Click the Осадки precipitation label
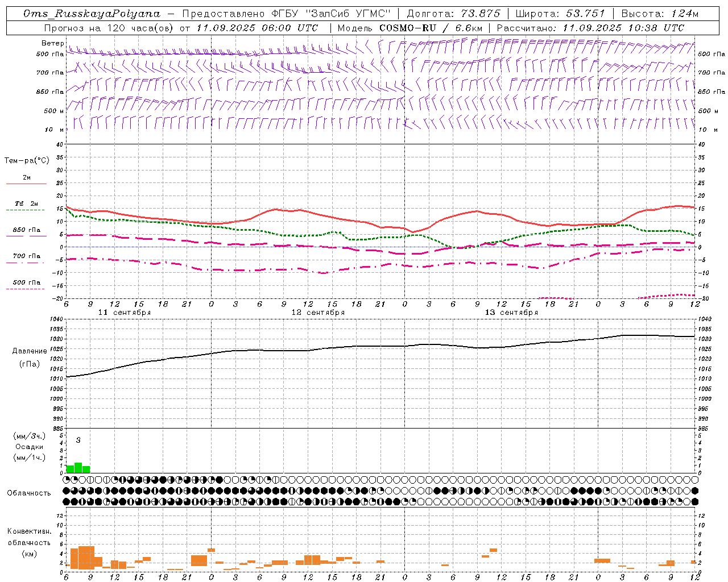Screen dimensions: 728x582 [30, 447]
